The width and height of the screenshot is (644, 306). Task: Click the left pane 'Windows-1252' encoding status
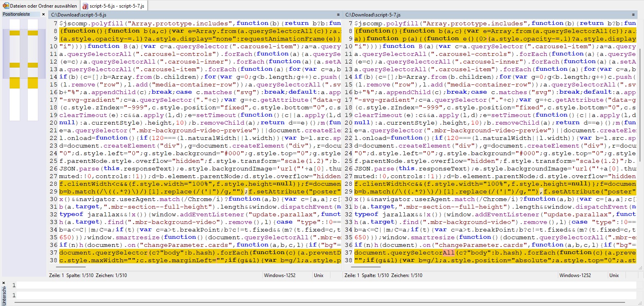279,275
